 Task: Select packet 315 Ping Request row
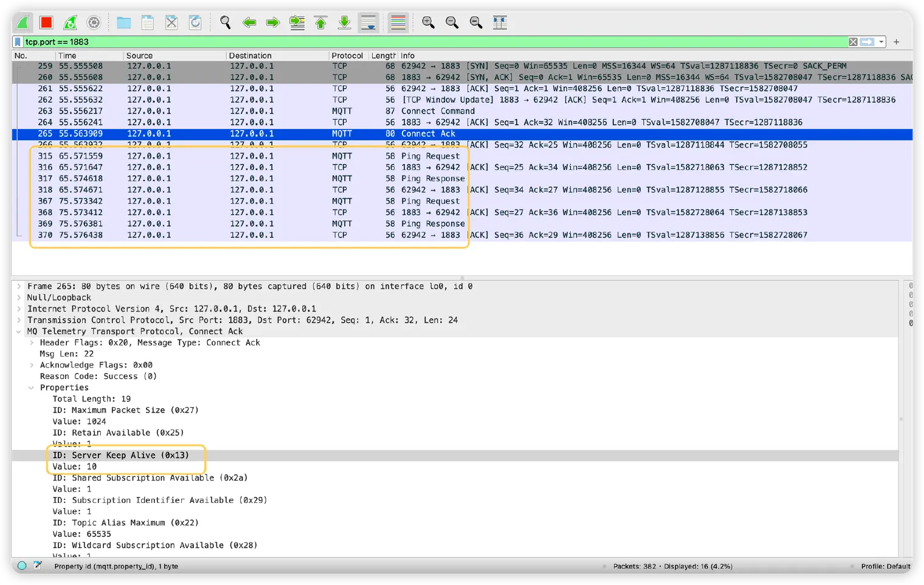[x=462, y=156]
